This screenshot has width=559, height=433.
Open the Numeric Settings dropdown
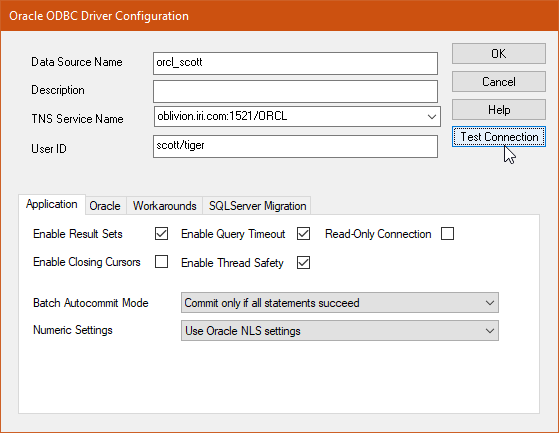(x=340, y=331)
